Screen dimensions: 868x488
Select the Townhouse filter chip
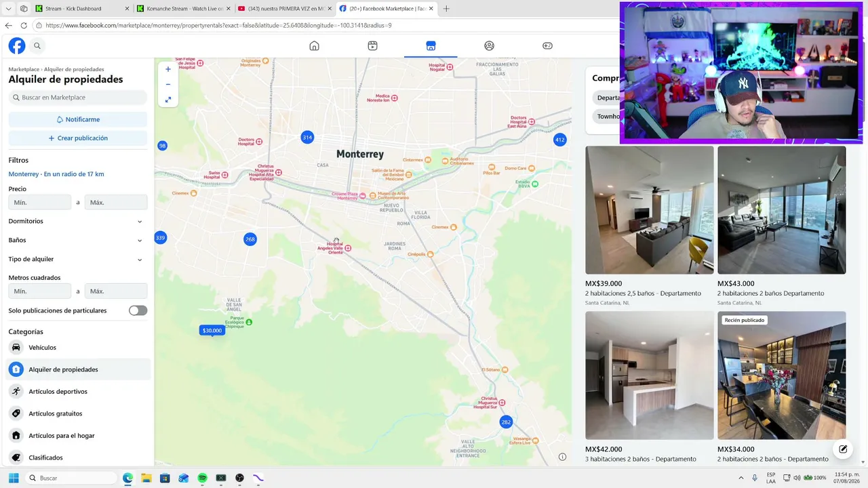click(608, 117)
